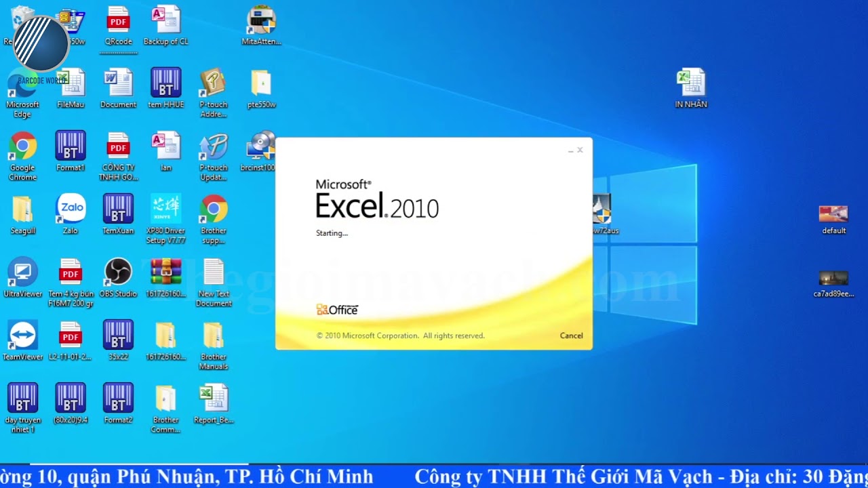Select the Brother supp... Chrome shortcut
This screenshot has height=488, width=868.
[213, 220]
